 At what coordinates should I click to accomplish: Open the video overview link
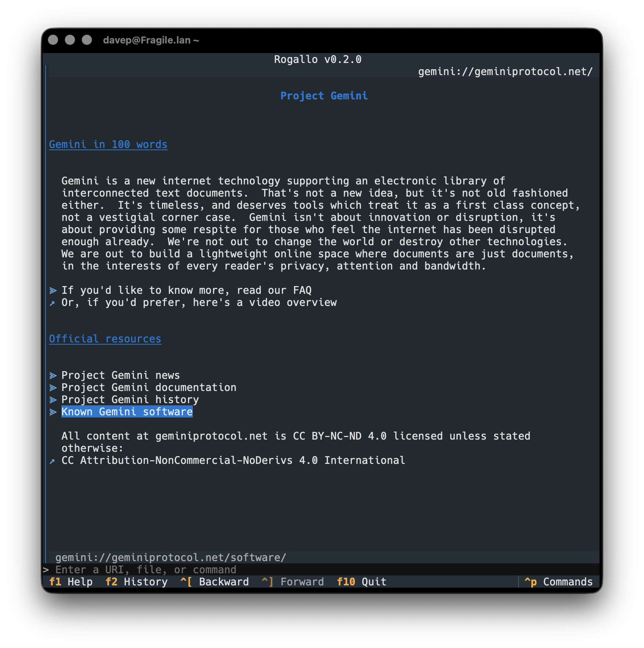199,302
